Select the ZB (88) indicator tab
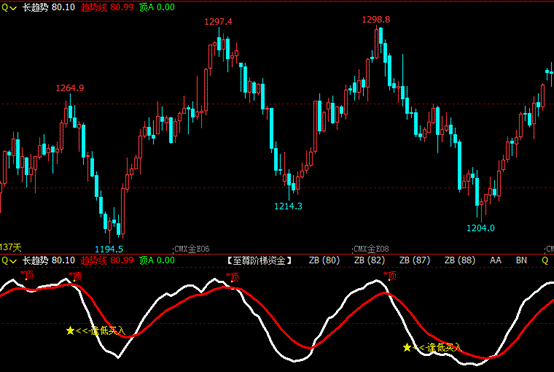The height and width of the screenshot is (372, 554). point(460,261)
